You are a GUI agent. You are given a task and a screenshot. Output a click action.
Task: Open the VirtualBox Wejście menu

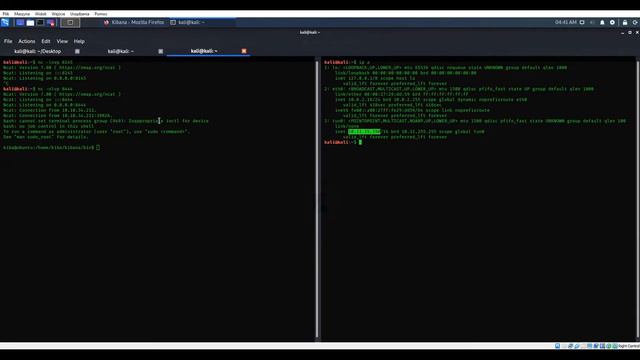click(58, 14)
